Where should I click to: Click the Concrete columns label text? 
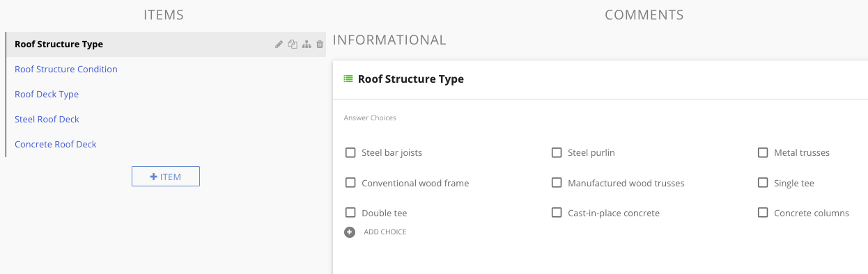(x=812, y=213)
